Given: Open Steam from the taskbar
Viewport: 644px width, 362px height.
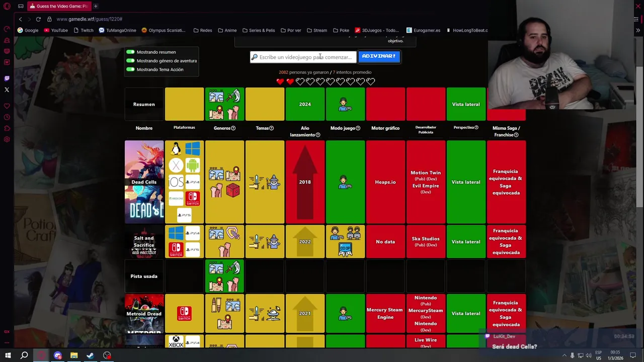Looking at the screenshot, I should point(90,355).
